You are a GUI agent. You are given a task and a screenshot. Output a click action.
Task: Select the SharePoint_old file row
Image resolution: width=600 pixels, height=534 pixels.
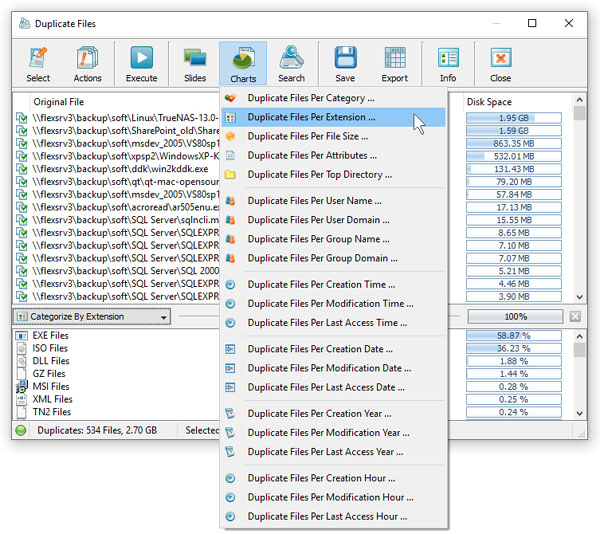(118, 130)
